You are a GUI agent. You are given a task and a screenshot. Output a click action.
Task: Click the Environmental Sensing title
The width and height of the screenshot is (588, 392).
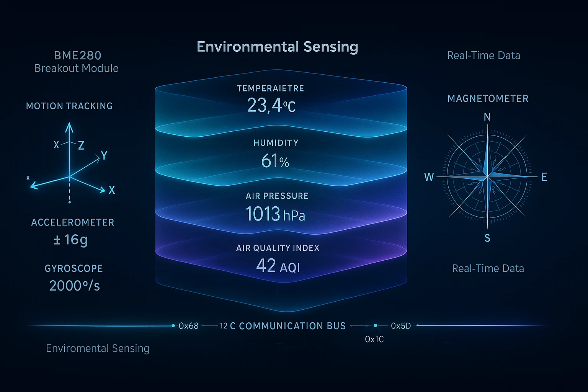(x=278, y=47)
